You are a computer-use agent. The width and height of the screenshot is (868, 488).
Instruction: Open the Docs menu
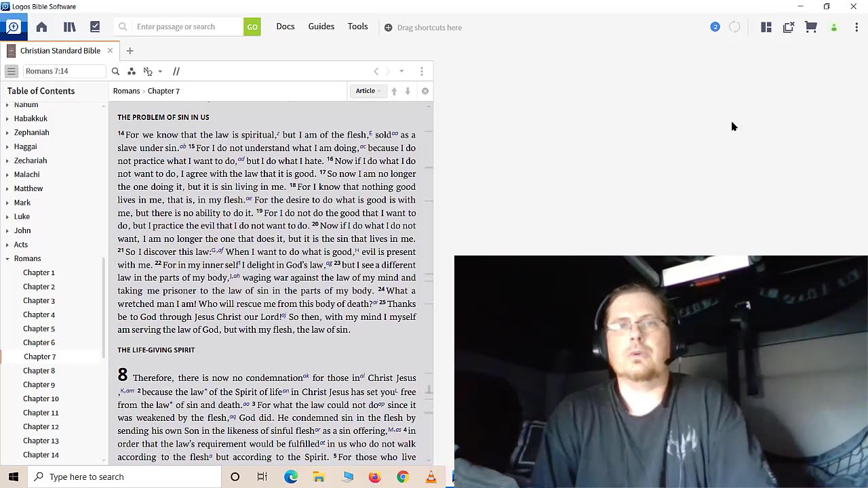tap(285, 26)
